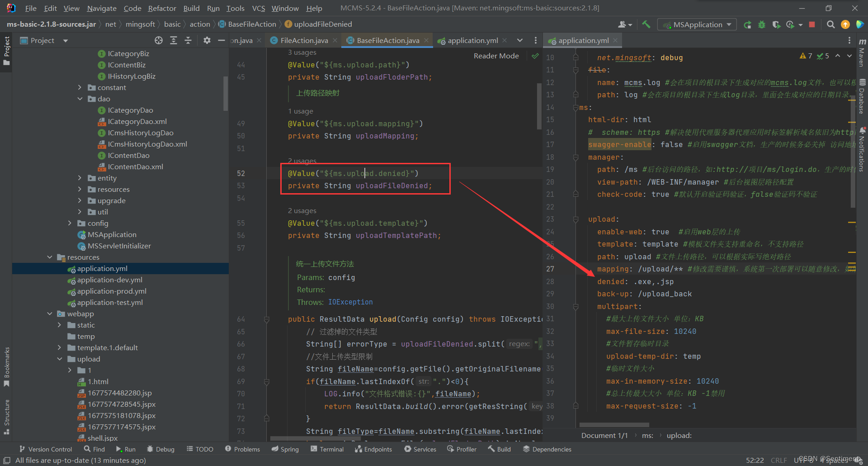Toggle tool window bars corner icon
This screenshot has height=466, width=868.
(7, 460)
